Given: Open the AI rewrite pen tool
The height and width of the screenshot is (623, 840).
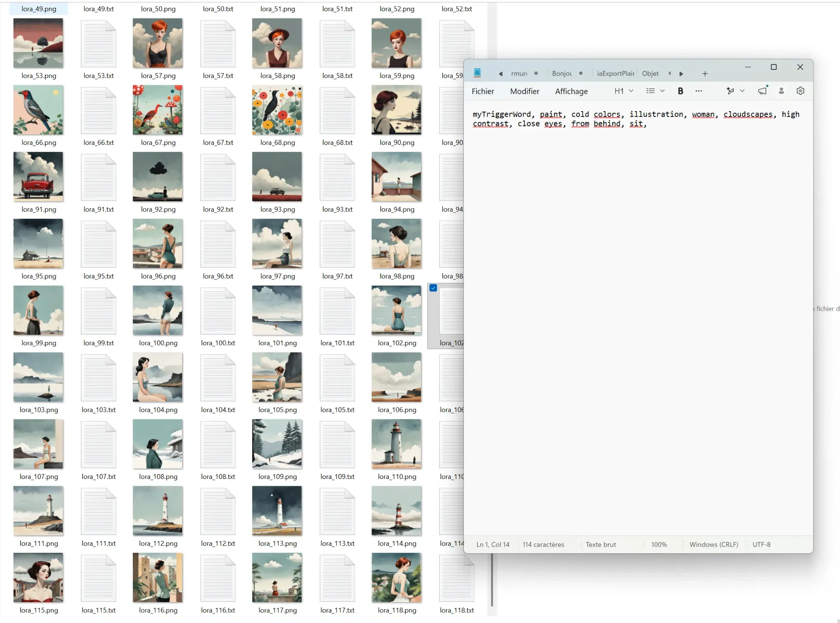Looking at the screenshot, I should click(x=730, y=91).
